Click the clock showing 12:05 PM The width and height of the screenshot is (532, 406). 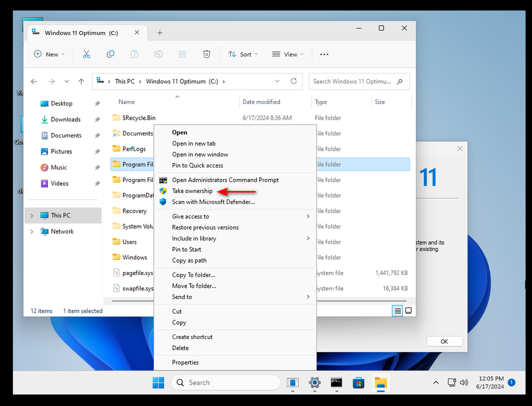click(x=491, y=379)
